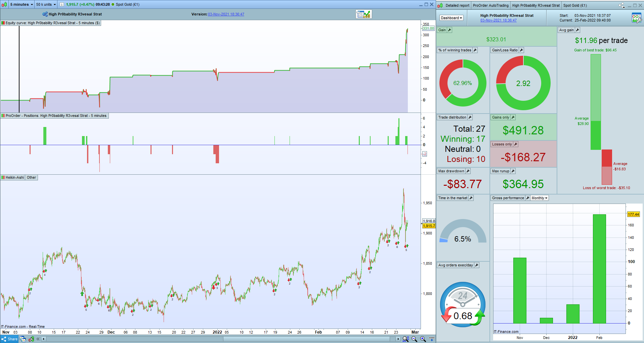
Task: Click the $11.96 per trade text
Action: pyautogui.click(x=601, y=41)
